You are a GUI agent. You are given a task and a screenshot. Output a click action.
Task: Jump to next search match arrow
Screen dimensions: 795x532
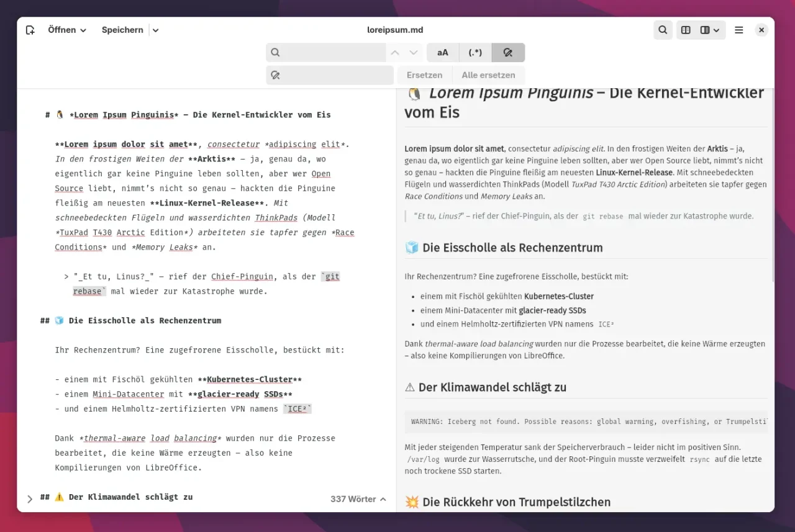(x=414, y=53)
